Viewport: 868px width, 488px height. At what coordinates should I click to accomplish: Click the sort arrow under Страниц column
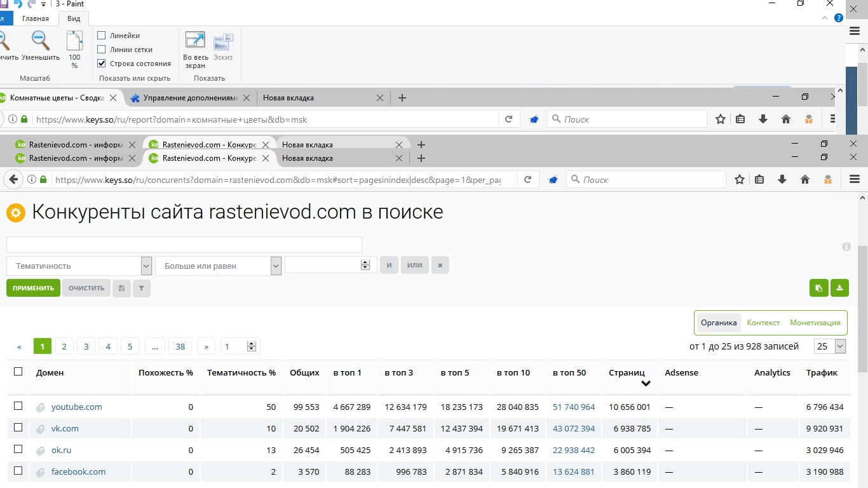tap(646, 384)
